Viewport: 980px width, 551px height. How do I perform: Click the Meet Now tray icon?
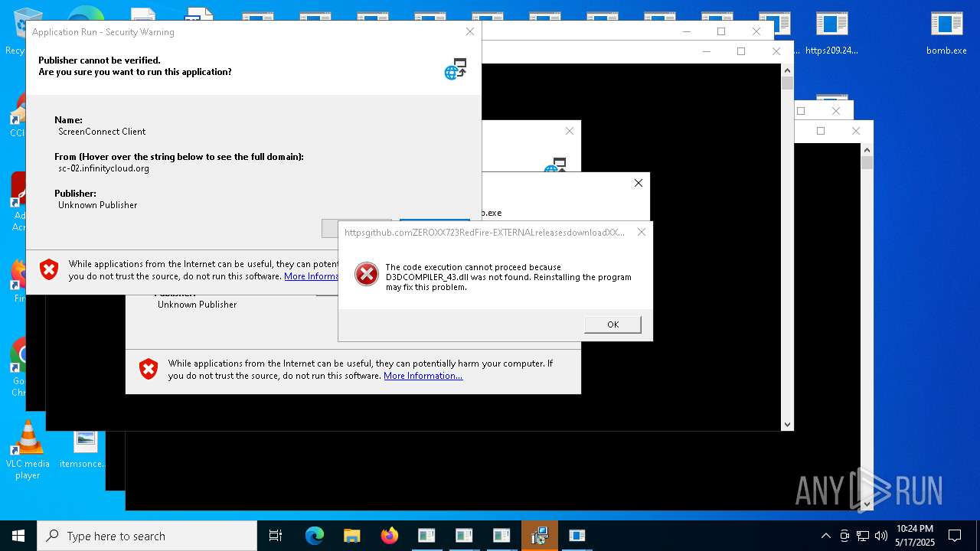[x=844, y=536]
